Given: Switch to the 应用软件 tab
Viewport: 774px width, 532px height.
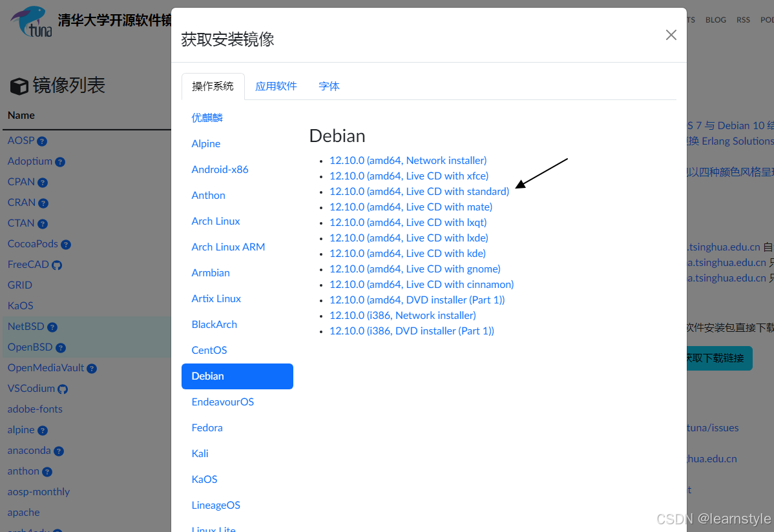Looking at the screenshot, I should click(276, 87).
